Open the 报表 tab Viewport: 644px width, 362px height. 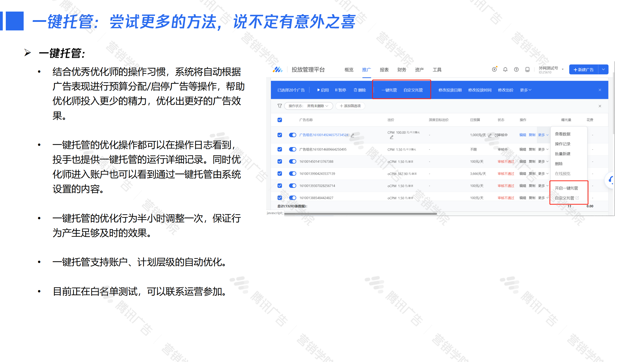tap(384, 70)
